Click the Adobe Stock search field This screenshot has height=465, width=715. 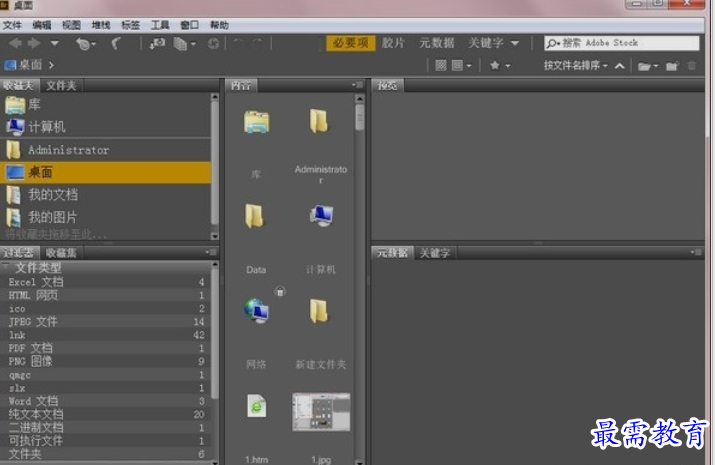point(622,43)
